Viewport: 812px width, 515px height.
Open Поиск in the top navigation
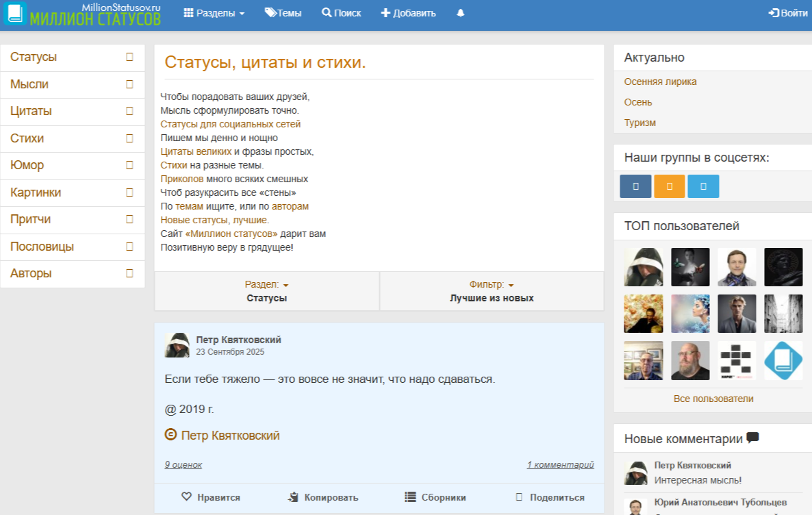click(x=341, y=13)
